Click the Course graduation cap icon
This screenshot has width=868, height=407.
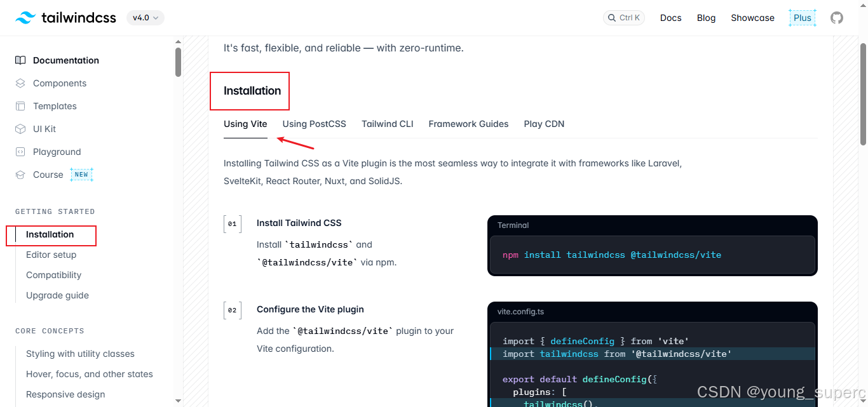point(20,175)
